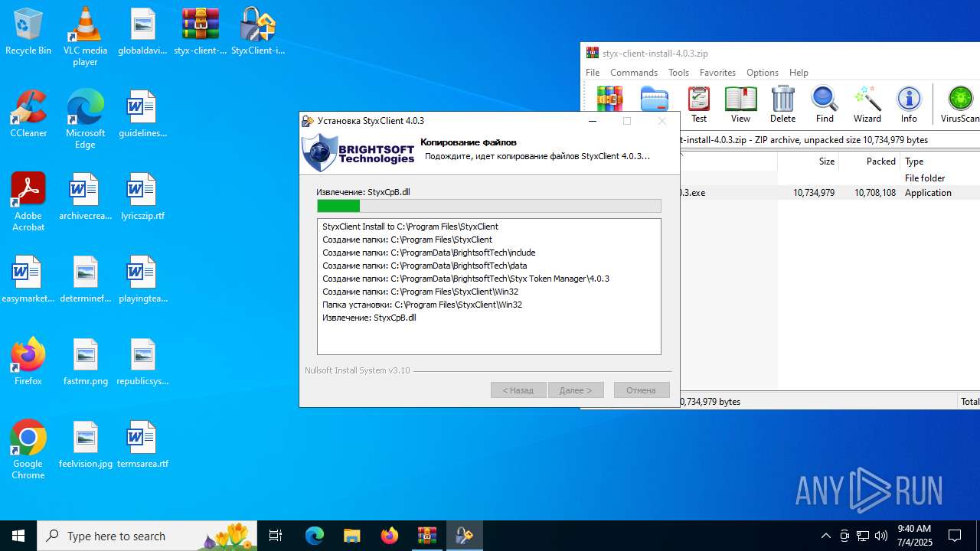980x551 pixels.
Task: Open the File menu in WinRAR
Action: coord(593,73)
